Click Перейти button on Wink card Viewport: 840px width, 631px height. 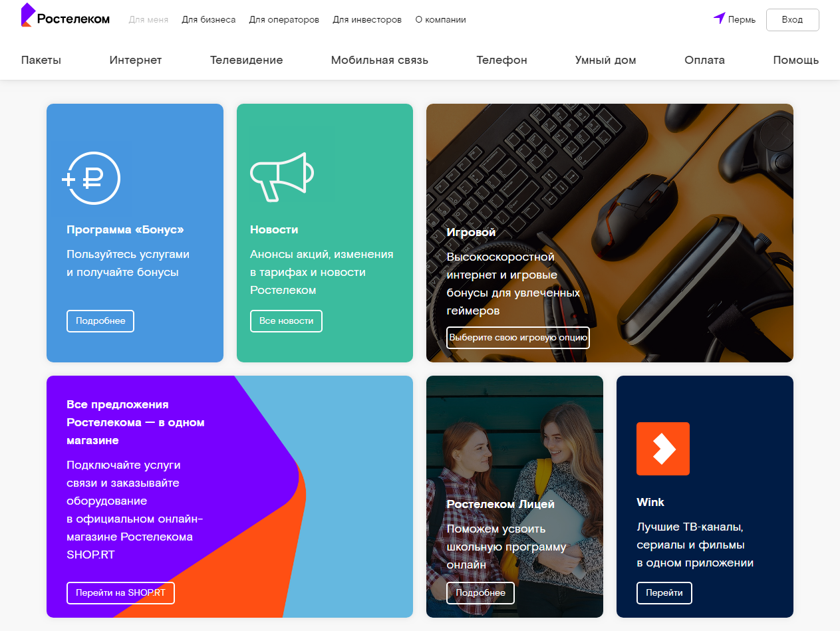664,592
